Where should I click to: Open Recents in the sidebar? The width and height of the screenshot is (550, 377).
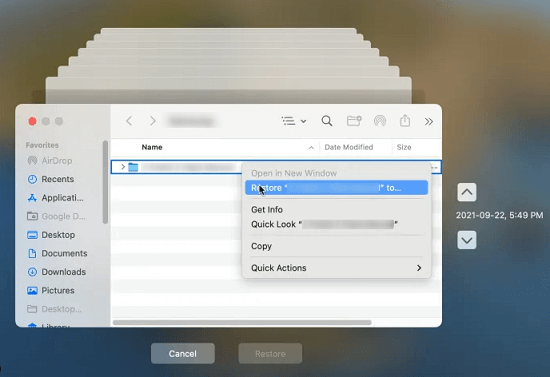[58, 179]
